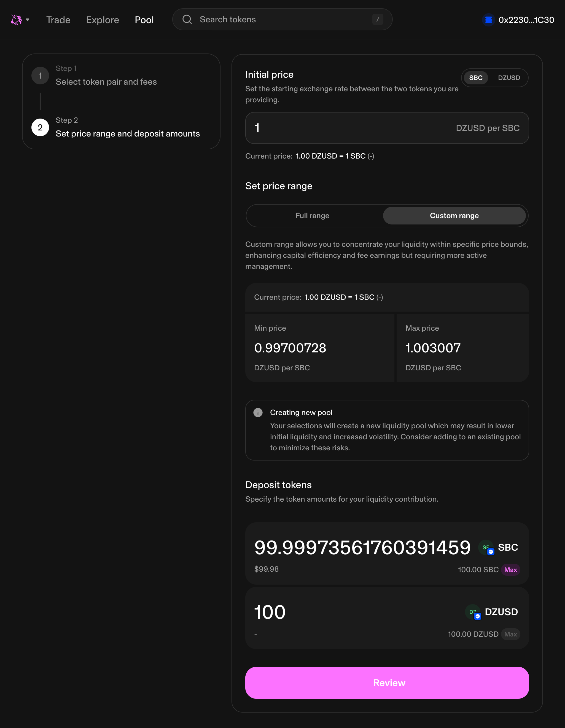Open the Trade menu
Viewport: 565px width, 728px height.
click(x=58, y=20)
